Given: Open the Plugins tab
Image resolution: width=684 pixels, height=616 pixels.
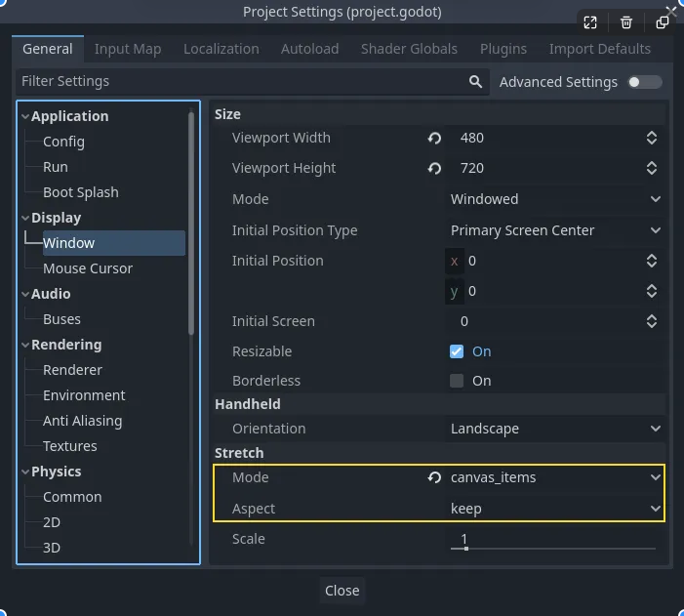Looking at the screenshot, I should (x=503, y=49).
